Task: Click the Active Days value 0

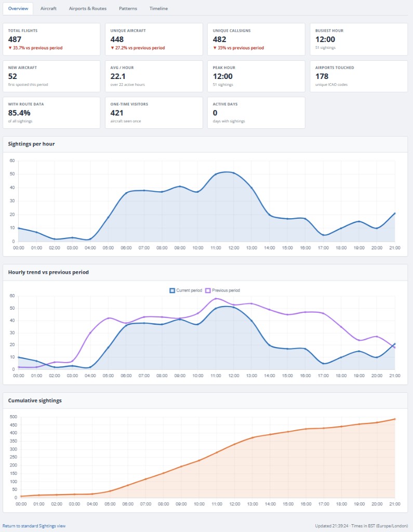Action: click(x=215, y=113)
